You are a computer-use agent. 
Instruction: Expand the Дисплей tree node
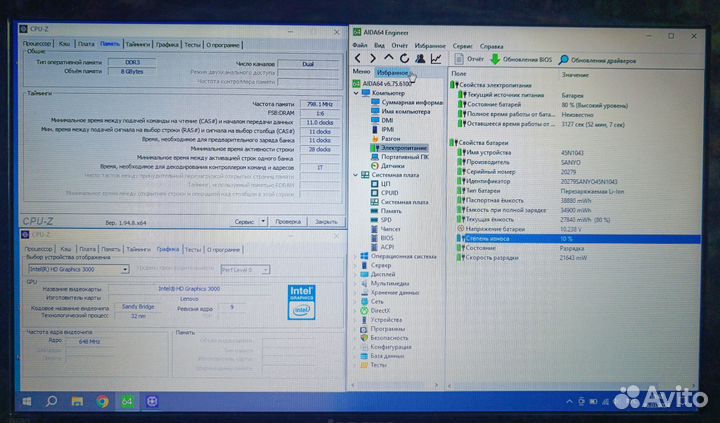click(355, 275)
